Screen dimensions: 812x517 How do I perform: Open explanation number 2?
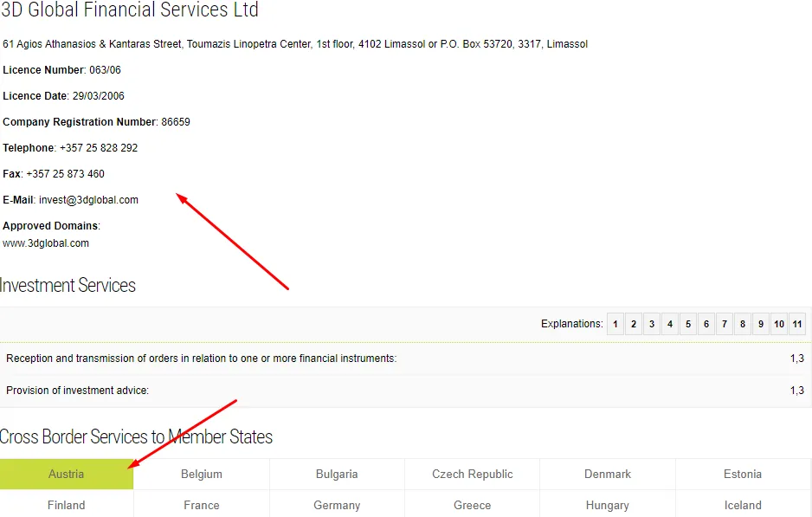(x=634, y=324)
